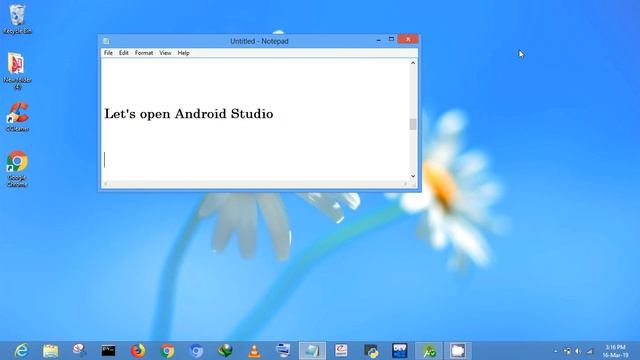Launch Google Chrome from the taskbar
640x360 pixels.
pos(167,351)
